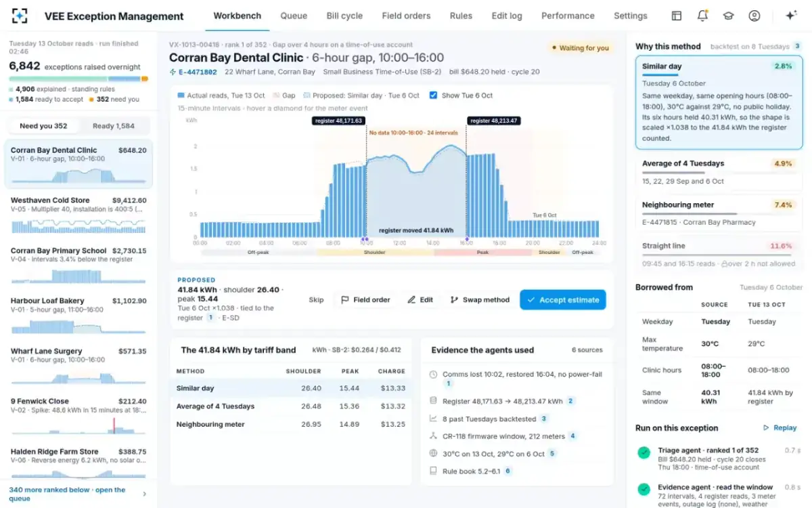The image size is (812, 508).
Task: Open the Workbench tab
Action: 237,16
